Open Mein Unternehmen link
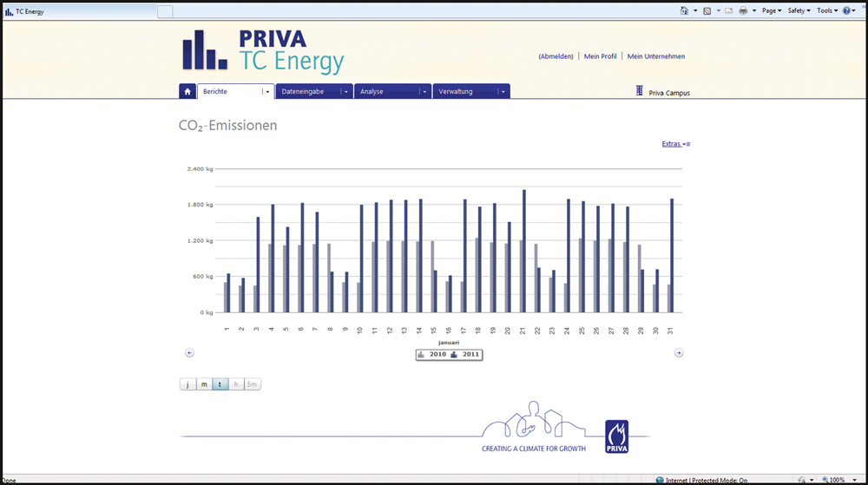868x485 pixels. point(656,56)
